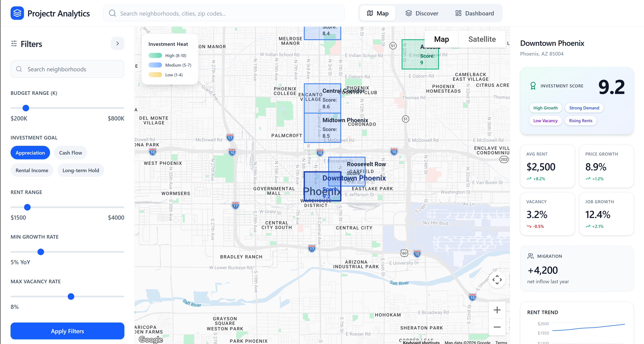The width and height of the screenshot is (644, 344).
Task: Click the filters sliders icon
Action: [14, 44]
